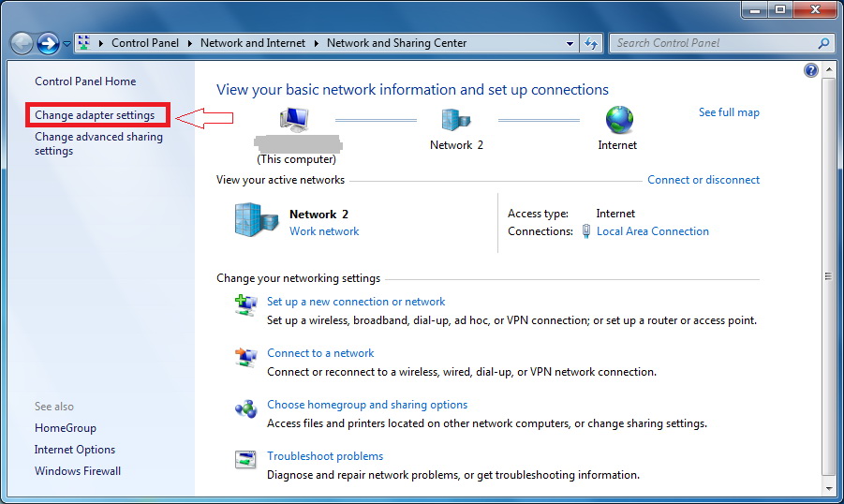Click the homegroup and sharing options icon

pyautogui.click(x=246, y=408)
